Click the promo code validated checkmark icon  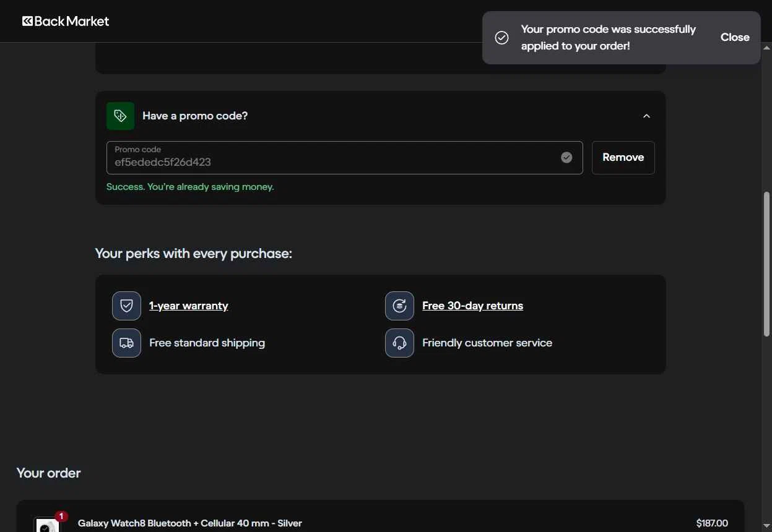pos(566,158)
